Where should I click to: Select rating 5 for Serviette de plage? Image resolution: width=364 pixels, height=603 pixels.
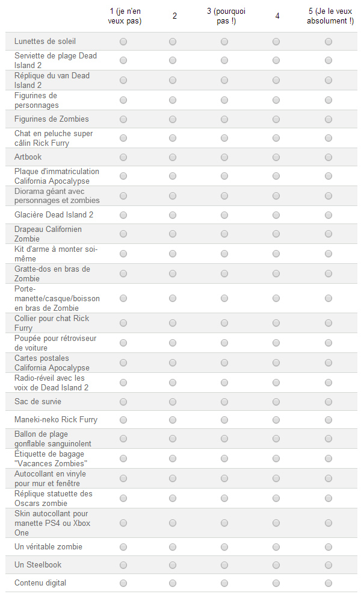pos(329,61)
